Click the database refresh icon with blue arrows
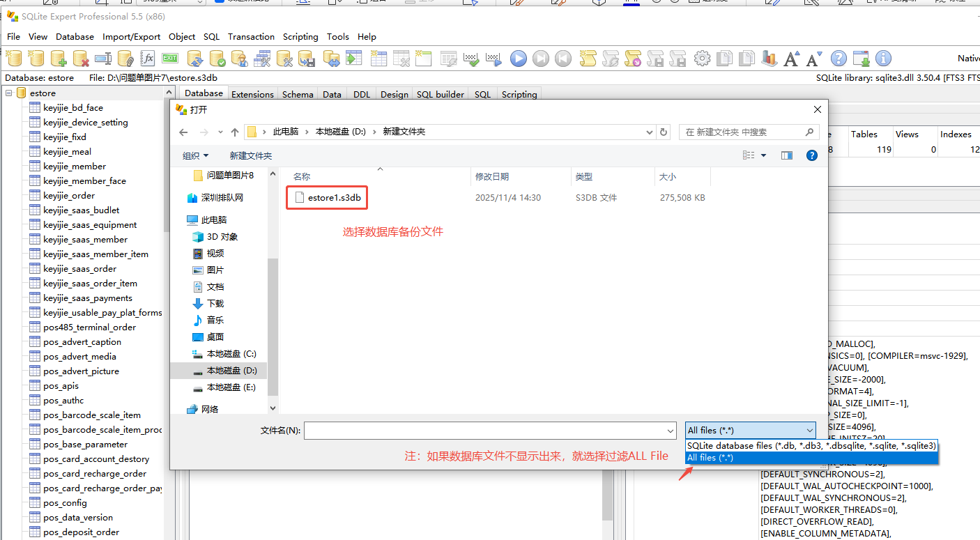Viewport: 980px width, 540px height. 194,59
